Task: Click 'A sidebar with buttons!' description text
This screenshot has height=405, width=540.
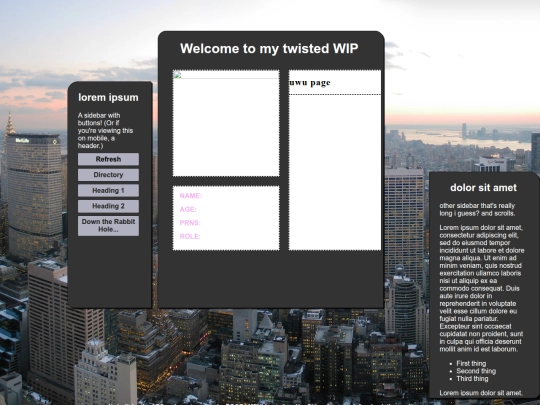Action: click(x=105, y=131)
